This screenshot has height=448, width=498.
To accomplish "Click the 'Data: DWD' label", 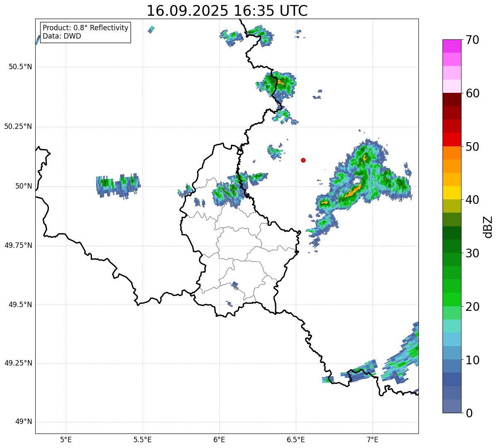I will [x=62, y=36].
